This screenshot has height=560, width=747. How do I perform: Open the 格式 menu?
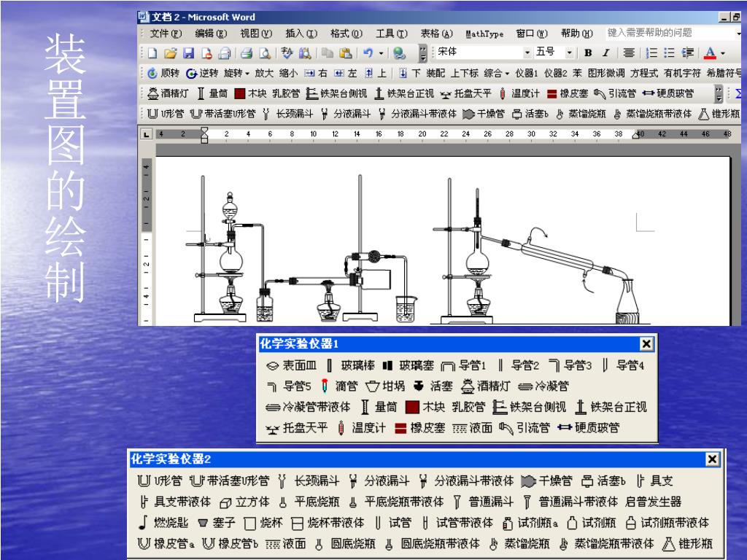tap(347, 34)
